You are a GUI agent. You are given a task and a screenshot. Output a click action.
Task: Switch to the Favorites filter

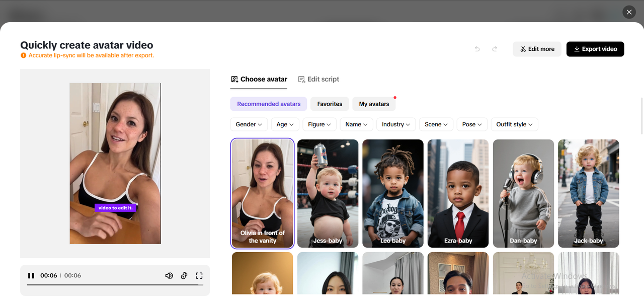[x=330, y=104]
